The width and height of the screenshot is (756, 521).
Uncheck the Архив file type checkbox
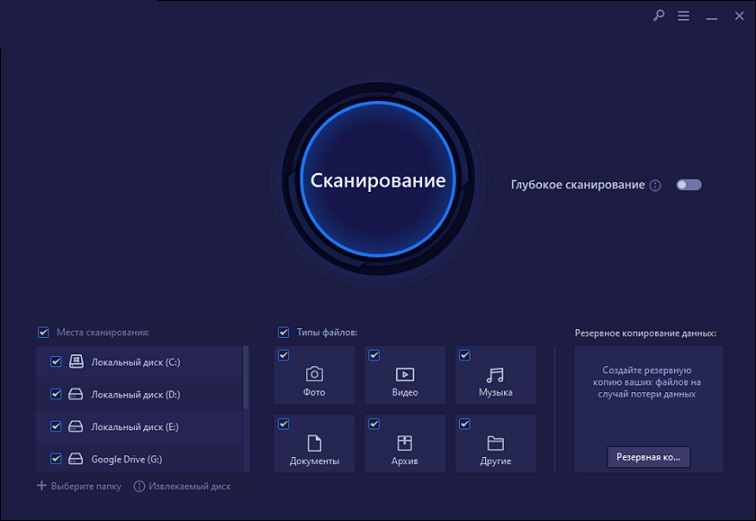374,424
